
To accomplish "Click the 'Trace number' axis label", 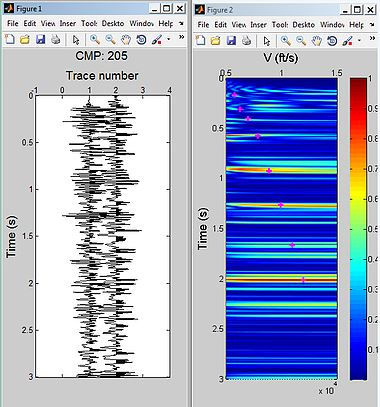I will [102, 76].
